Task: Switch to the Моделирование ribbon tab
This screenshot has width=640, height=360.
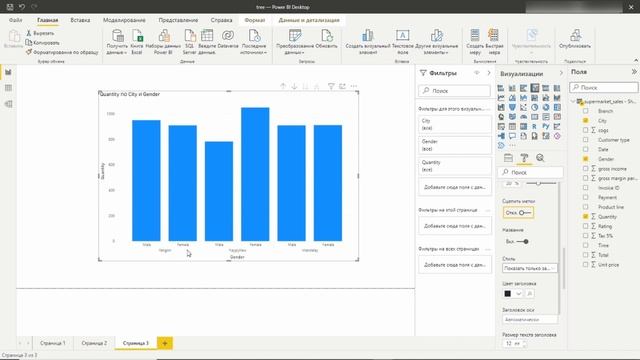Action: pyautogui.click(x=124, y=20)
